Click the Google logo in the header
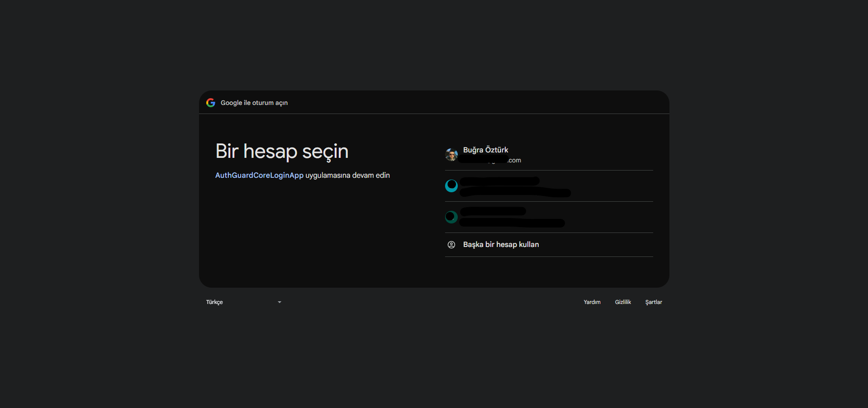 [x=211, y=103]
